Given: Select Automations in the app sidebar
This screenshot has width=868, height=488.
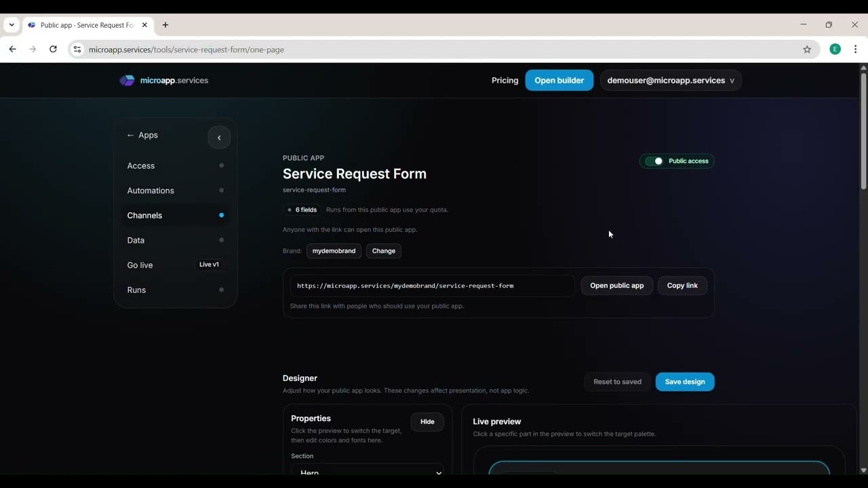Looking at the screenshot, I should 151,190.
